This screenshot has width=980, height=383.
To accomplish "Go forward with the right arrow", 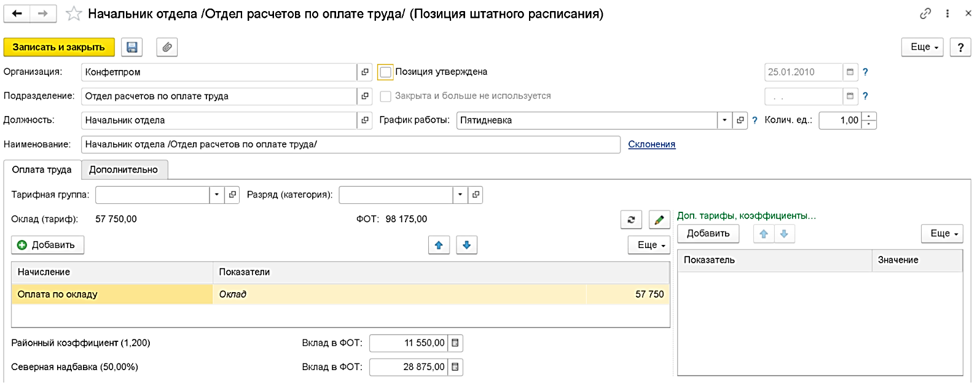I will point(43,14).
